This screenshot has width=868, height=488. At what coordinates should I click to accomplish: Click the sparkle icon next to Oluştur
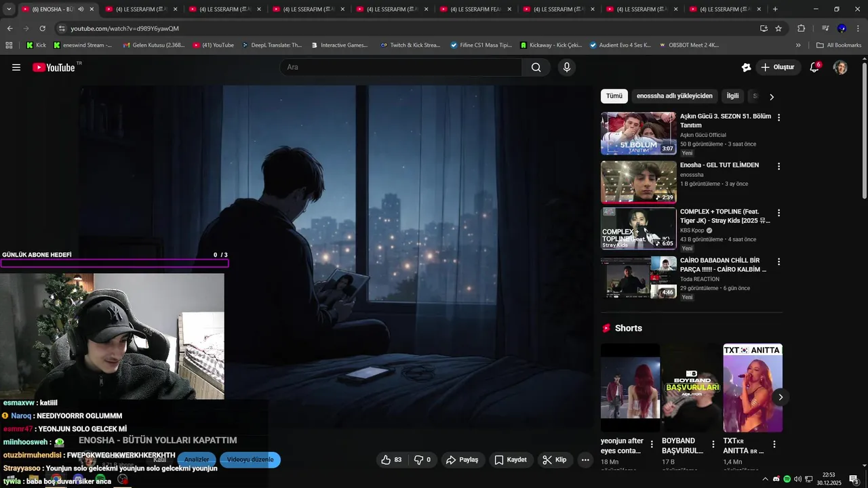[746, 67]
